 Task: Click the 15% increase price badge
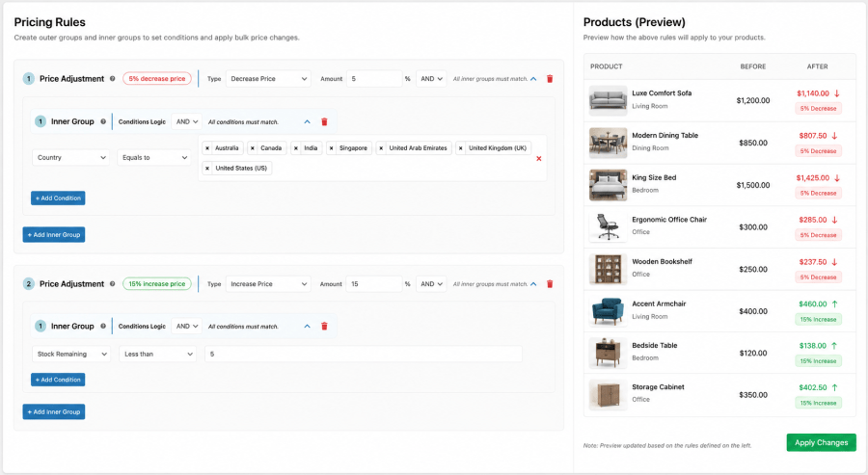157,283
